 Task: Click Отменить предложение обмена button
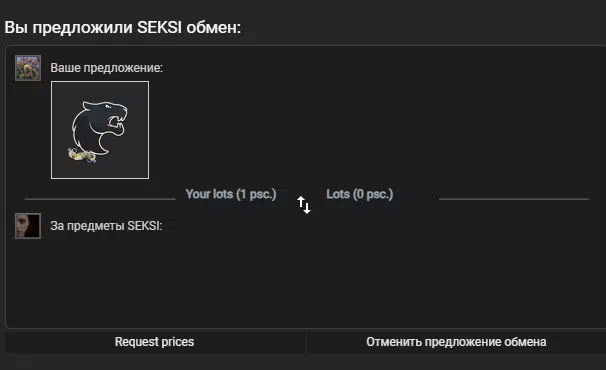coord(456,342)
